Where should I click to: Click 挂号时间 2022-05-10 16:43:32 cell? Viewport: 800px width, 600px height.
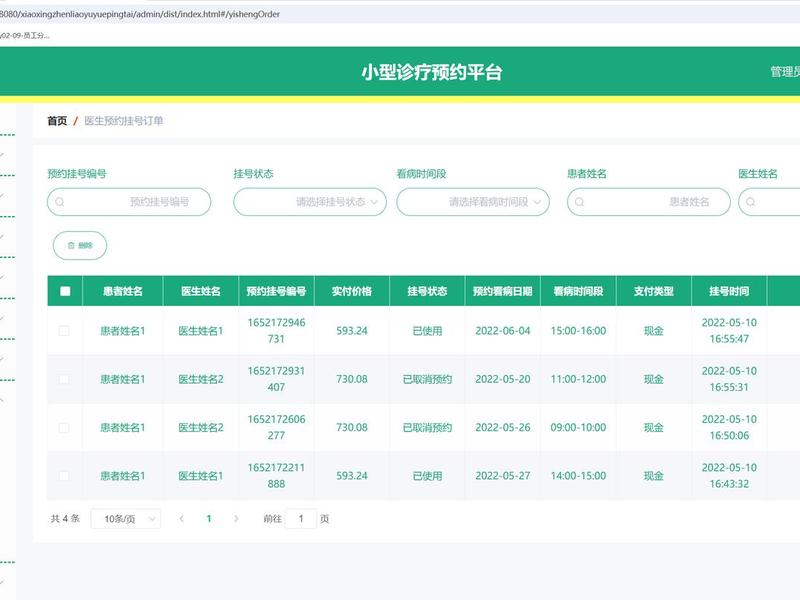[x=729, y=476]
